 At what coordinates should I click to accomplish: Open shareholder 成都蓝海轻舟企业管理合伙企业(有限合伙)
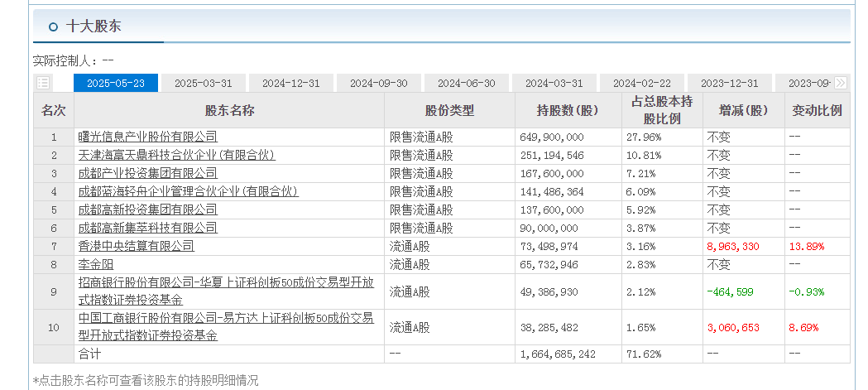[x=189, y=191]
